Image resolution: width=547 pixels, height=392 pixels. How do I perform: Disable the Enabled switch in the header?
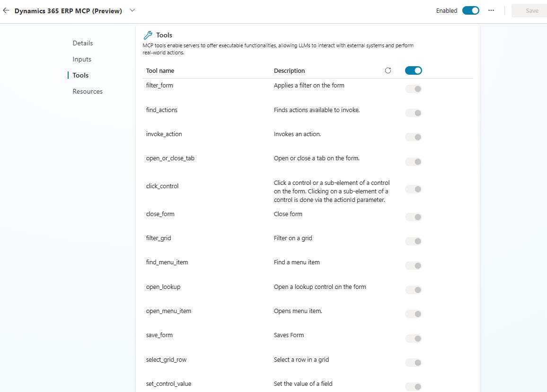(470, 9)
